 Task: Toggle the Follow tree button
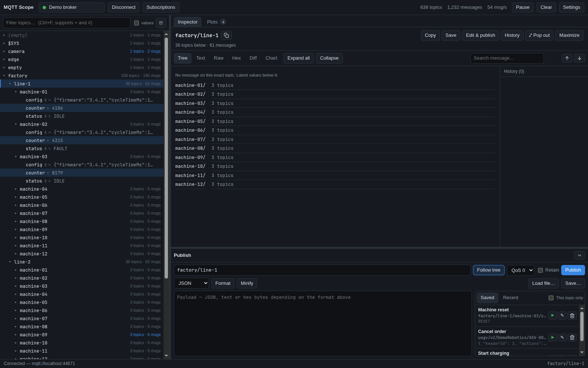[489, 270]
